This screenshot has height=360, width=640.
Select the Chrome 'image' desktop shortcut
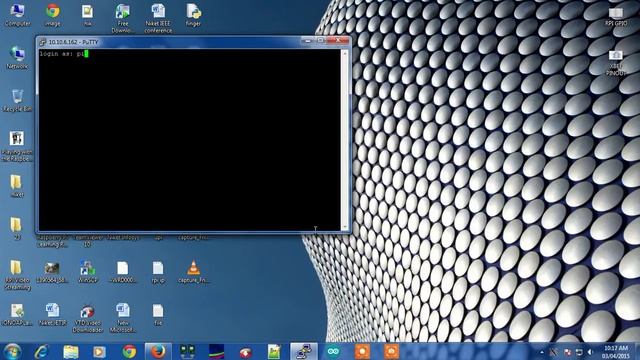[x=52, y=15]
